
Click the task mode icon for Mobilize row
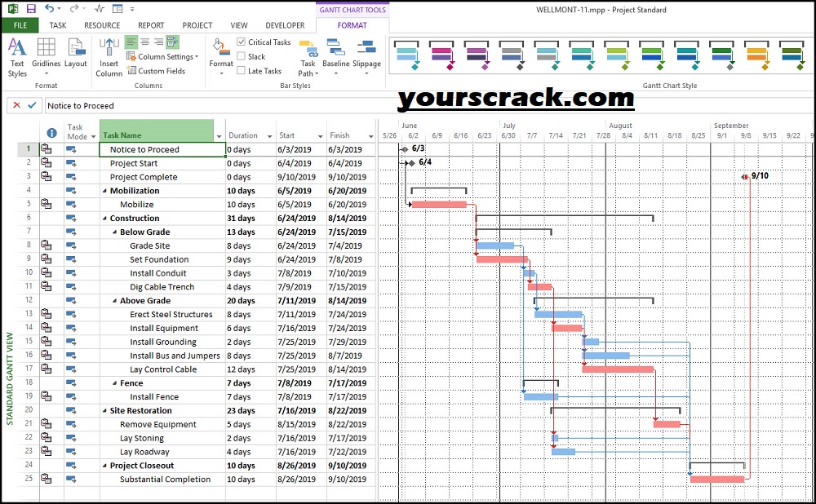pos(71,205)
